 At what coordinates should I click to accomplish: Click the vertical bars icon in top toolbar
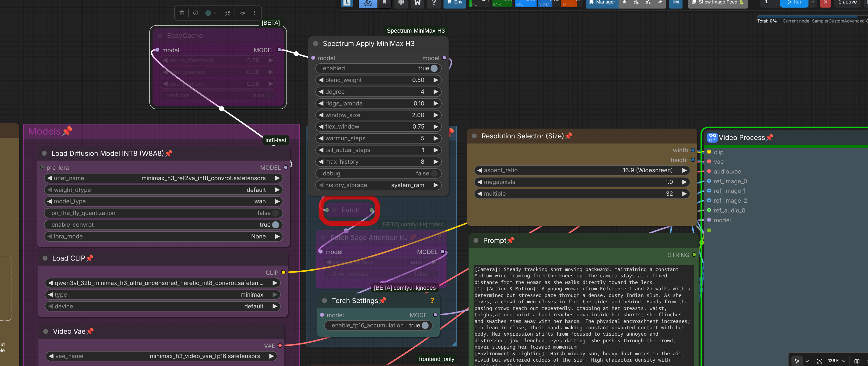point(401,3)
